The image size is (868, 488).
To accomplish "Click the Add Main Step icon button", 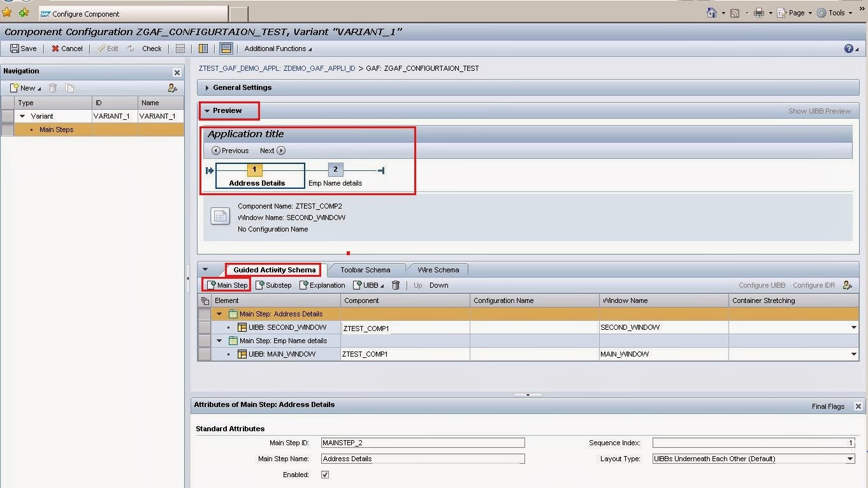I will click(212, 285).
